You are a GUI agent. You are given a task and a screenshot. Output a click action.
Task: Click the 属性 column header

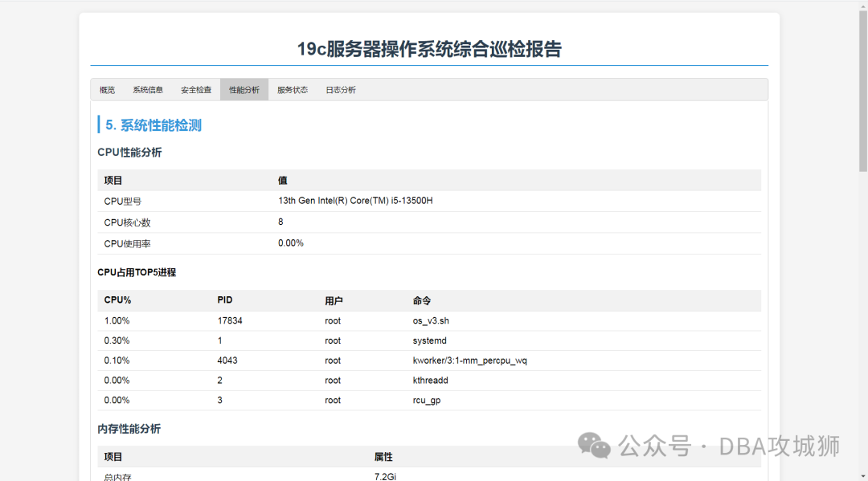tap(383, 457)
